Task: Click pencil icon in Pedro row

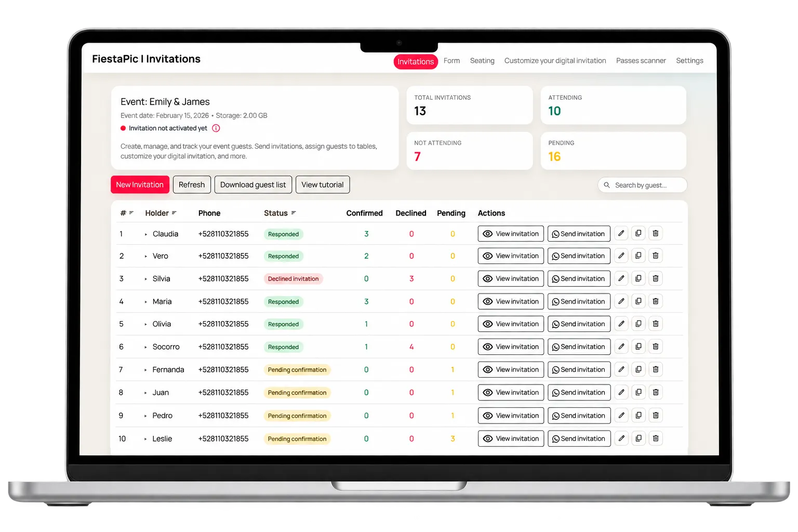Action: 621,416
